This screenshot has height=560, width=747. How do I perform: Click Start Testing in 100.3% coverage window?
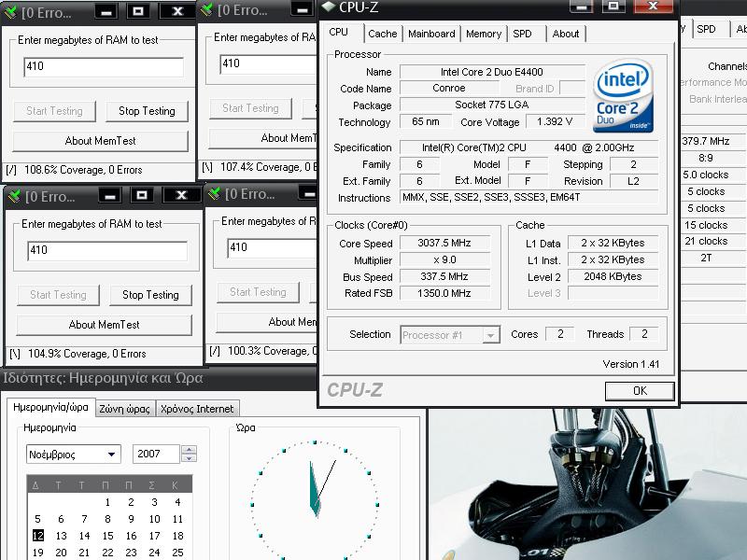point(259,292)
